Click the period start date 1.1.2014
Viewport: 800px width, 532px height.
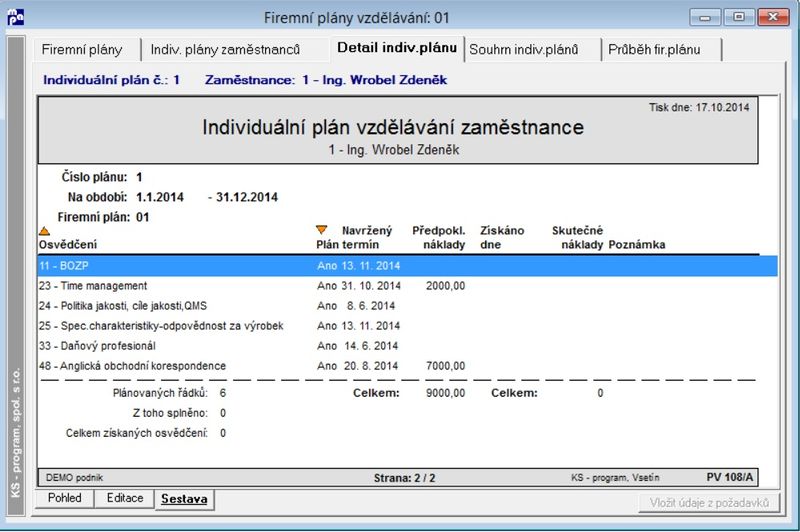click(160, 197)
